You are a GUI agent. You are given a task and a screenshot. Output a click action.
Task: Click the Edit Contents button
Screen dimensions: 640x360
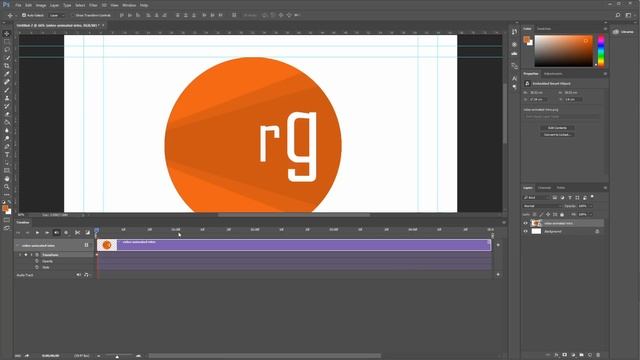click(557, 128)
